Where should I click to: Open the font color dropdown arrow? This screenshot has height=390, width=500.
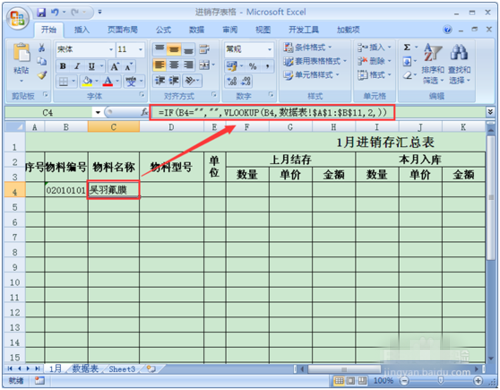coord(117,81)
